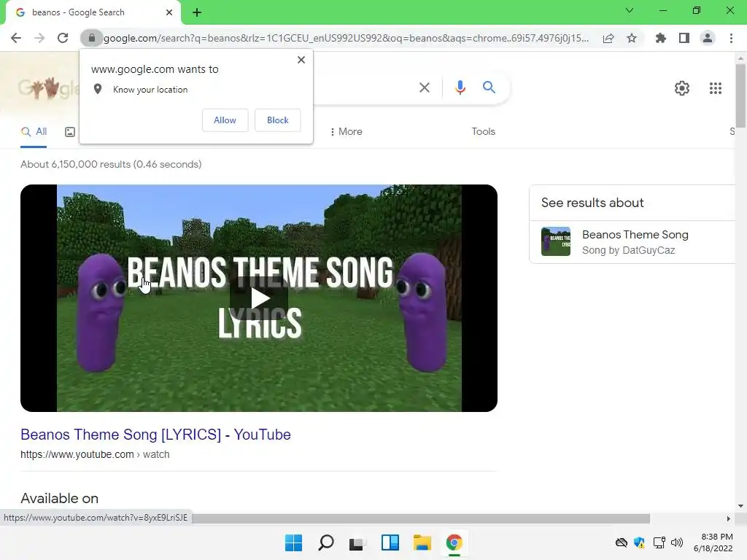Image resolution: width=747 pixels, height=560 pixels.
Task: Open a new tab with plus
Action: [x=197, y=12]
